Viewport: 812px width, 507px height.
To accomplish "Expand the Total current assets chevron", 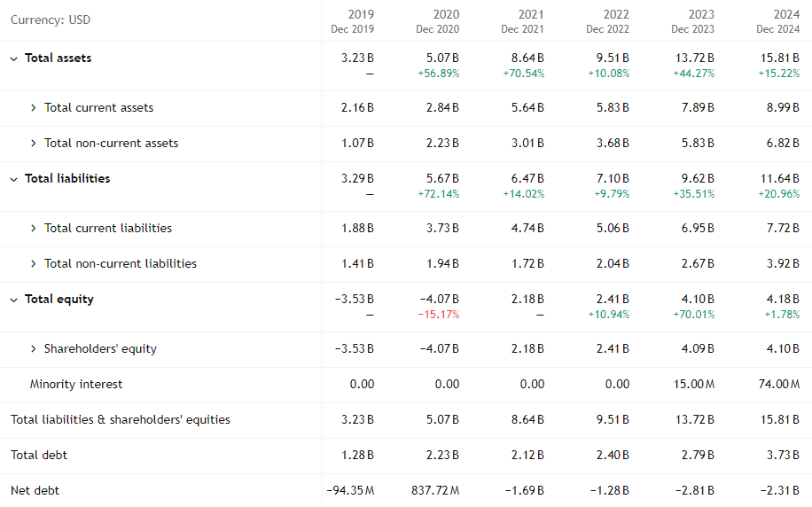I will click(34, 108).
